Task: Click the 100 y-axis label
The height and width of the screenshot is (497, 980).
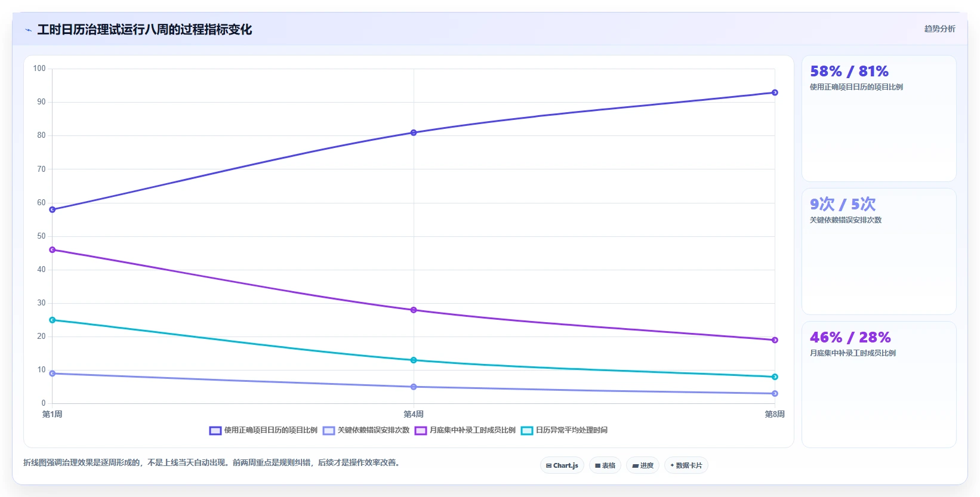Action: (39, 69)
